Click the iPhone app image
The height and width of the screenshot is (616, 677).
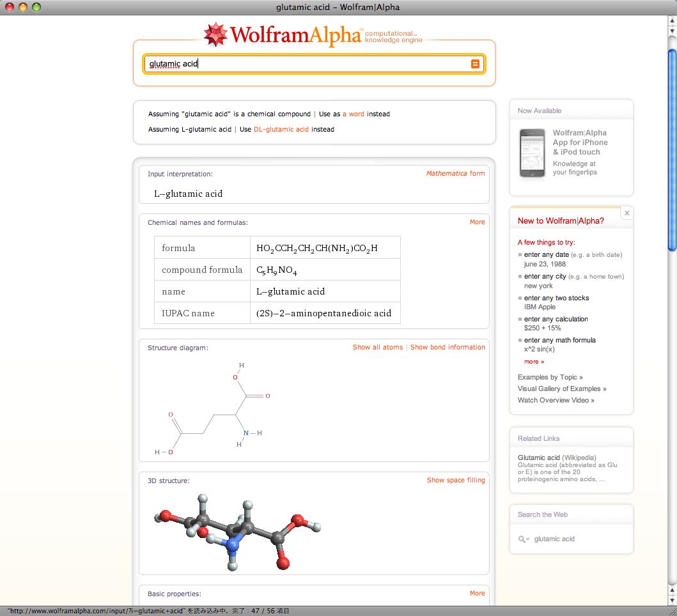(532, 153)
